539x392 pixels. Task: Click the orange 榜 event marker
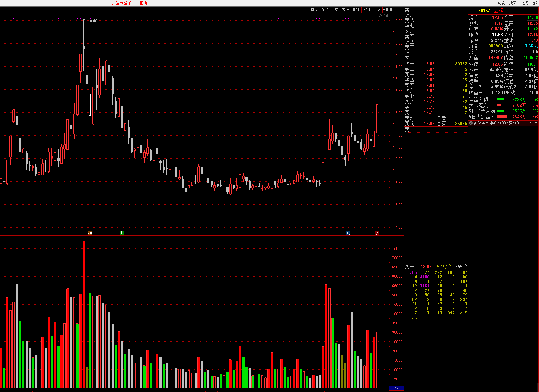[x=90, y=233]
